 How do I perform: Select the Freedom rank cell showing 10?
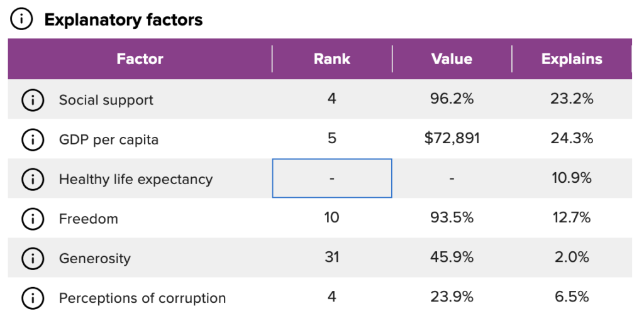[332, 218]
